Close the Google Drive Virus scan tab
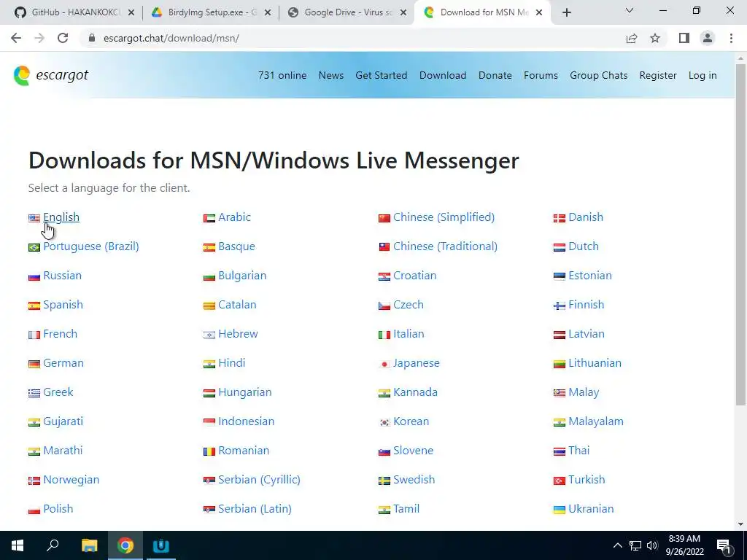This screenshot has height=560, width=747. point(403,12)
